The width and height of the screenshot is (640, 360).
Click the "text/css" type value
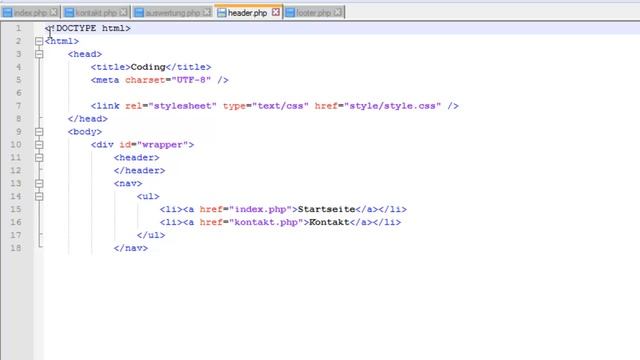click(280, 106)
